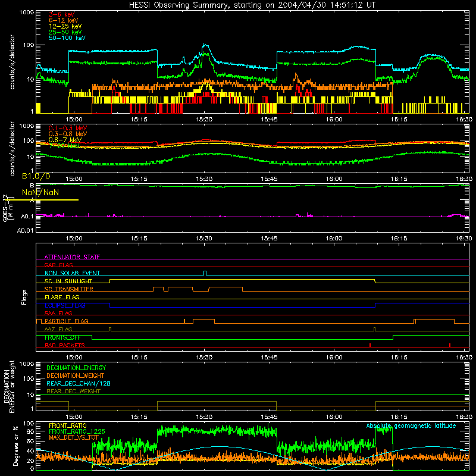Viewport: 476px width, 476px height.
Task: Click the yellow 'NaN/NaN' annotation
Action: (x=40, y=192)
